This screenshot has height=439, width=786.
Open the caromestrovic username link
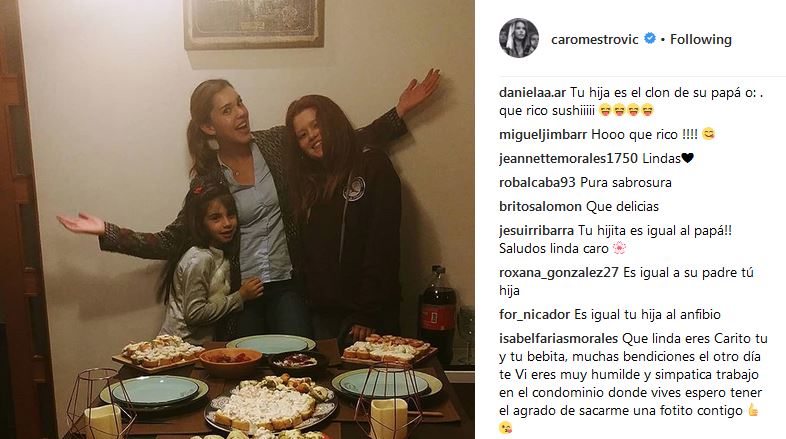pos(595,39)
